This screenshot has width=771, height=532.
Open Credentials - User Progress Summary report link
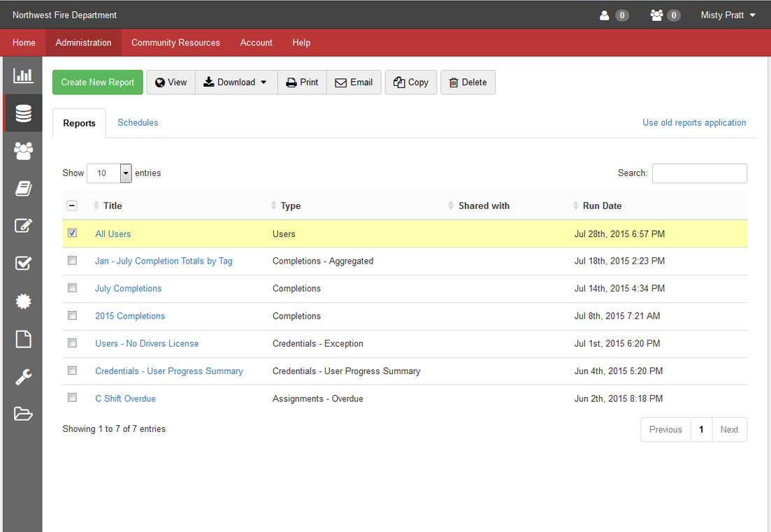[x=169, y=371]
